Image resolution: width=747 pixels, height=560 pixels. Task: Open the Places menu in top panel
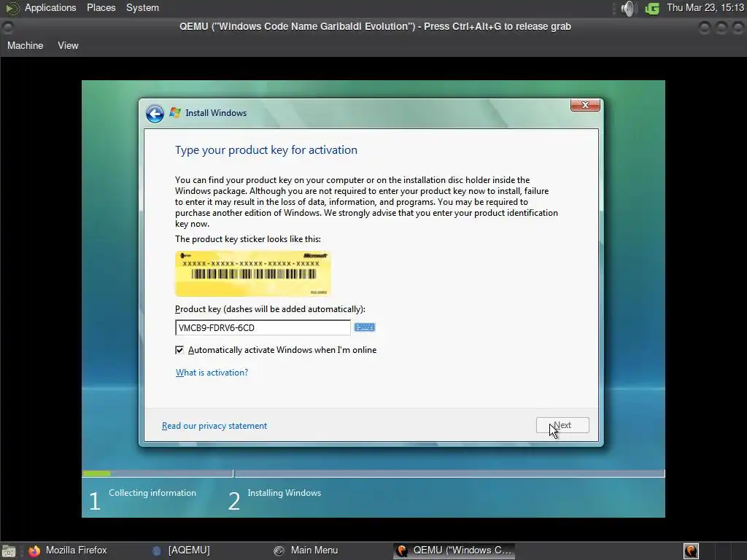[x=101, y=7]
